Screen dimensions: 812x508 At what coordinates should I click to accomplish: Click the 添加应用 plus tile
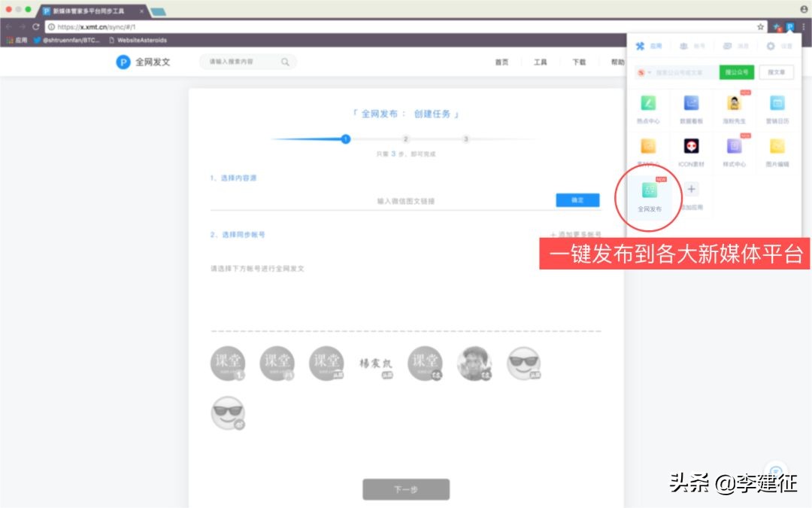pyautogui.click(x=691, y=190)
